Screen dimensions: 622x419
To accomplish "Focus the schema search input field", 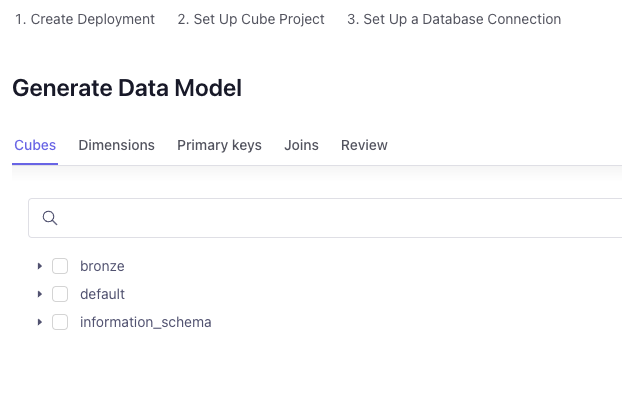I will 325,218.
